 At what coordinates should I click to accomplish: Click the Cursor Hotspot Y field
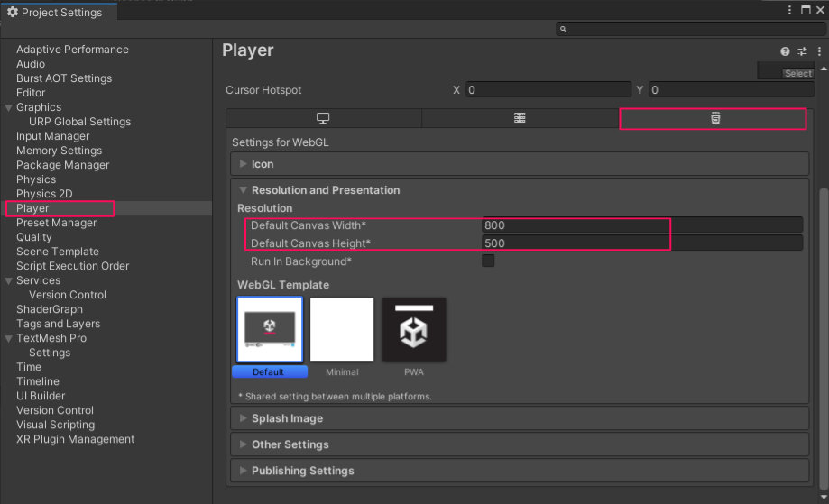click(732, 90)
